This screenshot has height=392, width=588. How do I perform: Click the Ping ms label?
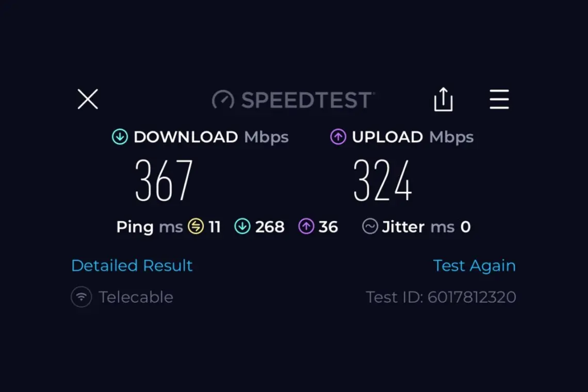click(x=149, y=227)
